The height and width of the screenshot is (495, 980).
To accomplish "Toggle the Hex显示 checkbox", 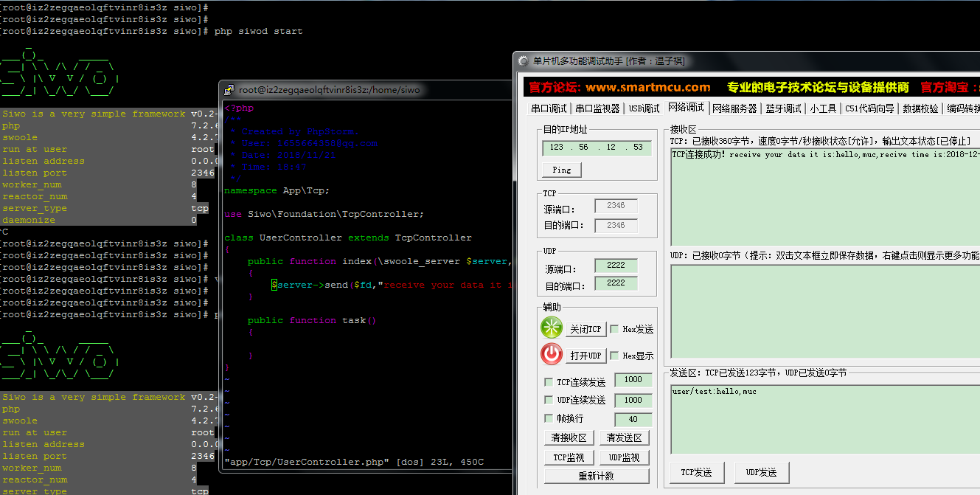I will (x=614, y=356).
